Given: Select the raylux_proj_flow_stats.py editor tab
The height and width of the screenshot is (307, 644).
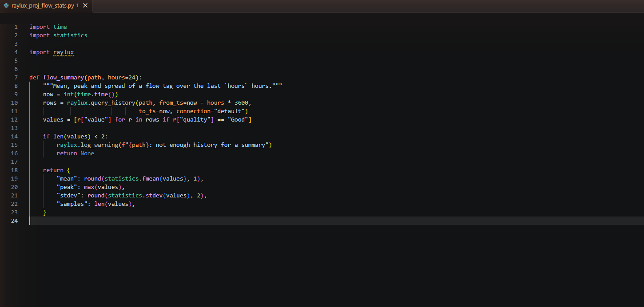Looking at the screenshot, I should pyautogui.click(x=46, y=6).
